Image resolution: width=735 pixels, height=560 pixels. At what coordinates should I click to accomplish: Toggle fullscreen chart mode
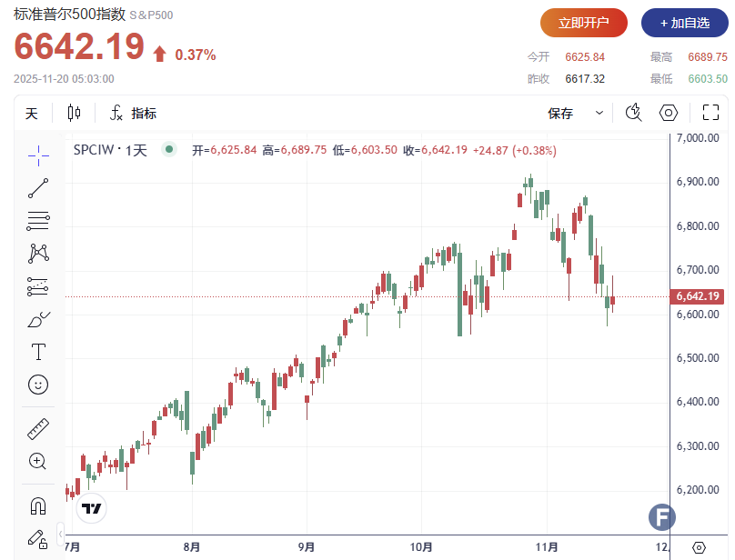710,113
